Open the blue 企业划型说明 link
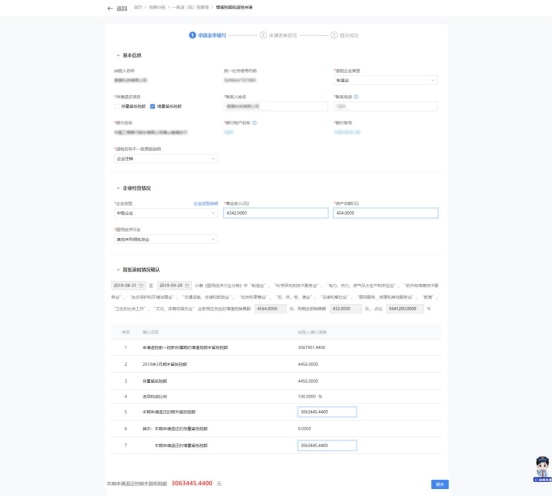This screenshot has width=552, height=497. tap(206, 203)
